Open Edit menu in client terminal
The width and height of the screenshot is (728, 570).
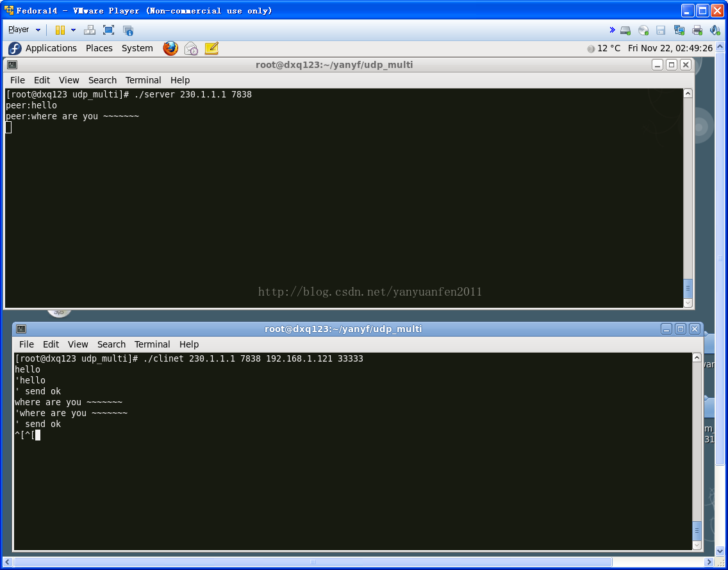coord(51,344)
